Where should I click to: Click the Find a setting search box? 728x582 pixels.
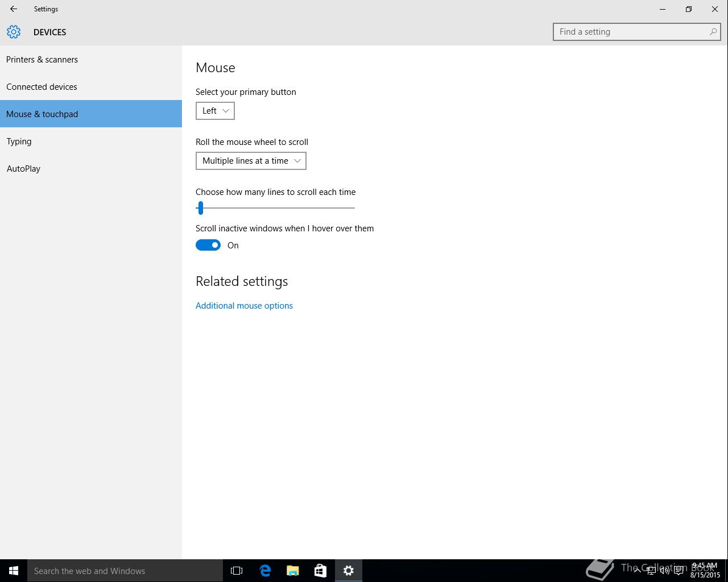(x=631, y=32)
